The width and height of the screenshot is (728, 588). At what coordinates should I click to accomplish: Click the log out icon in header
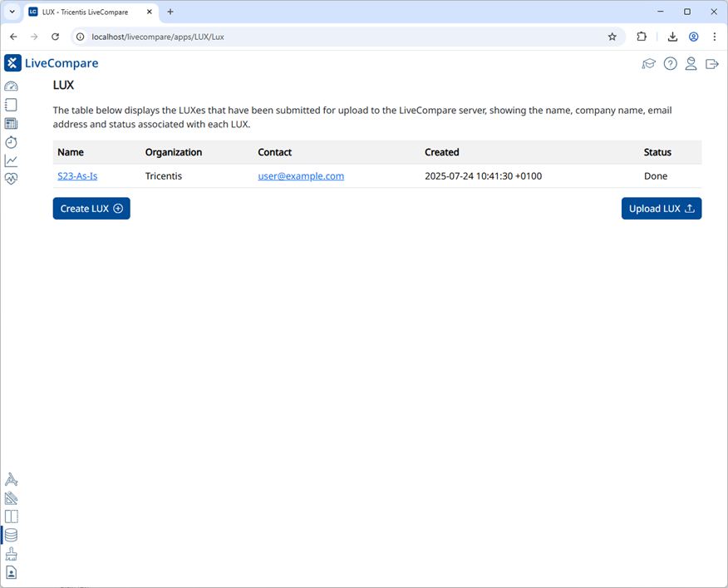[x=711, y=64]
